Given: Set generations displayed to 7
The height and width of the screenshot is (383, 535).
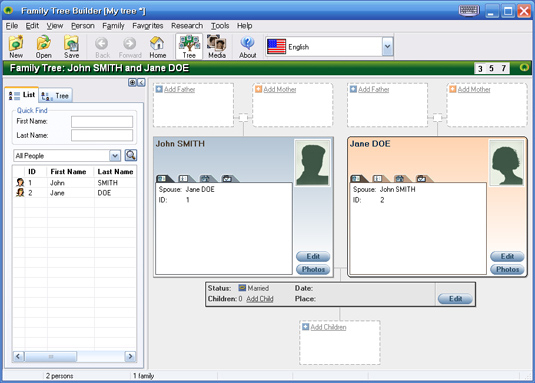Looking at the screenshot, I should coord(503,69).
